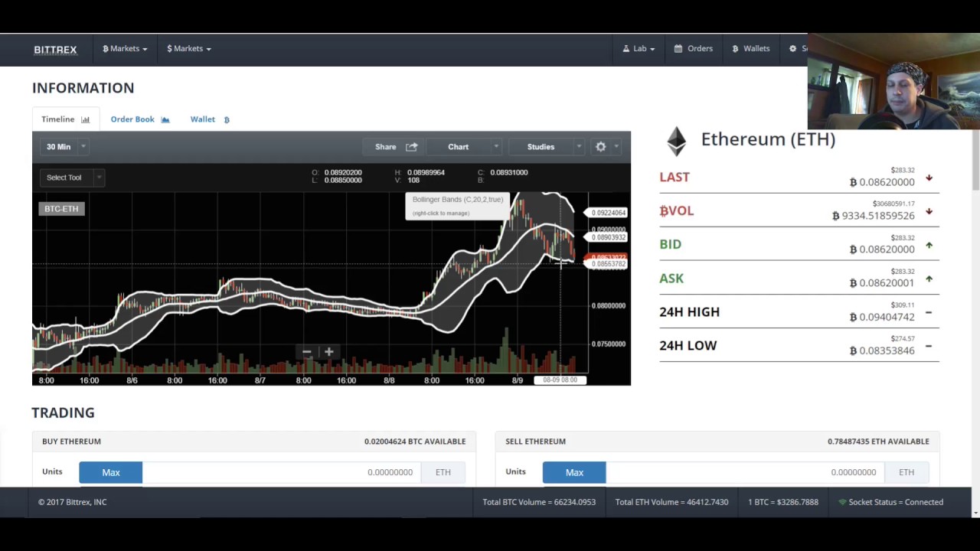Screen dimensions: 980x551
Task: Click the 0.09224064 upper band price tag
Action: 609,213
